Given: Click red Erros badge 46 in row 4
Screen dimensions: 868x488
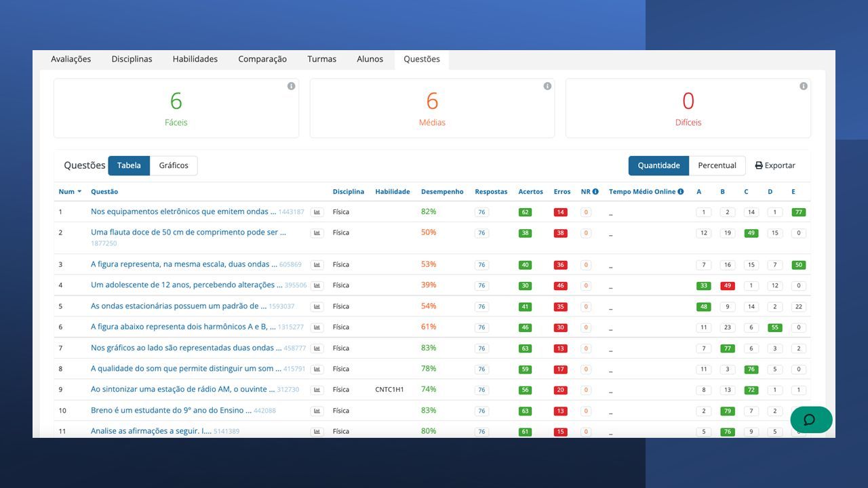Looking at the screenshot, I should click(x=560, y=286).
